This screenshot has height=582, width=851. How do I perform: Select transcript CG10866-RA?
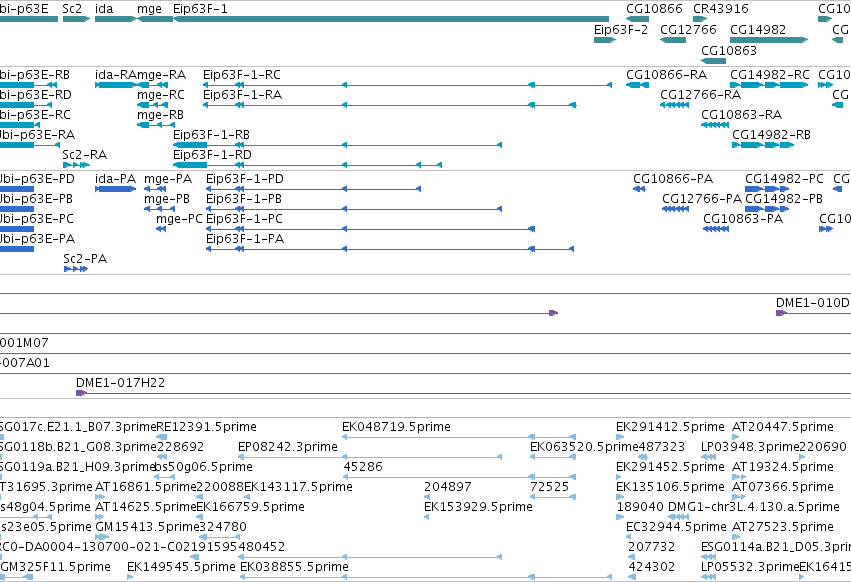(666, 74)
